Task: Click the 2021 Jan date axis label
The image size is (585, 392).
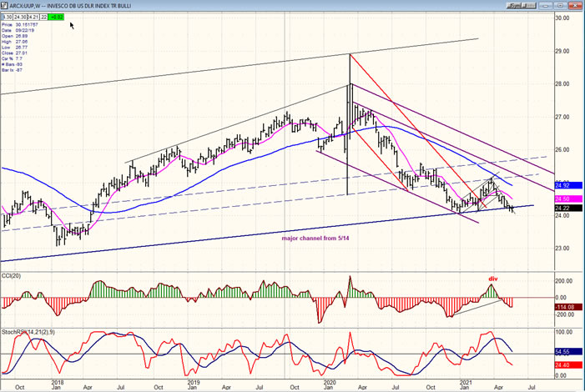Action: tap(465, 385)
